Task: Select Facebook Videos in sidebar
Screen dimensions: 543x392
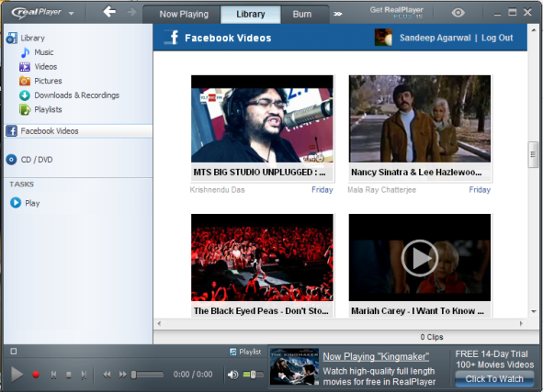Action: click(79, 131)
